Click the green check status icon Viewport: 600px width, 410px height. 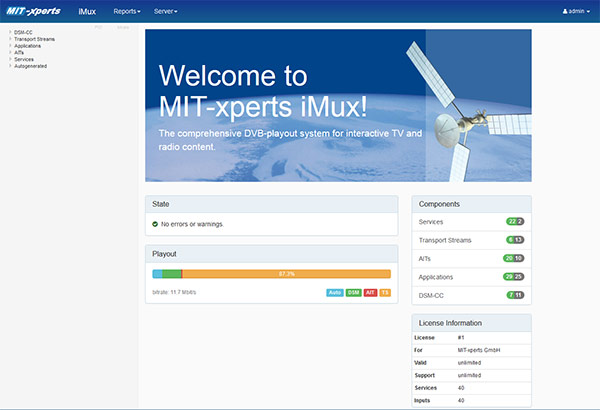155,224
